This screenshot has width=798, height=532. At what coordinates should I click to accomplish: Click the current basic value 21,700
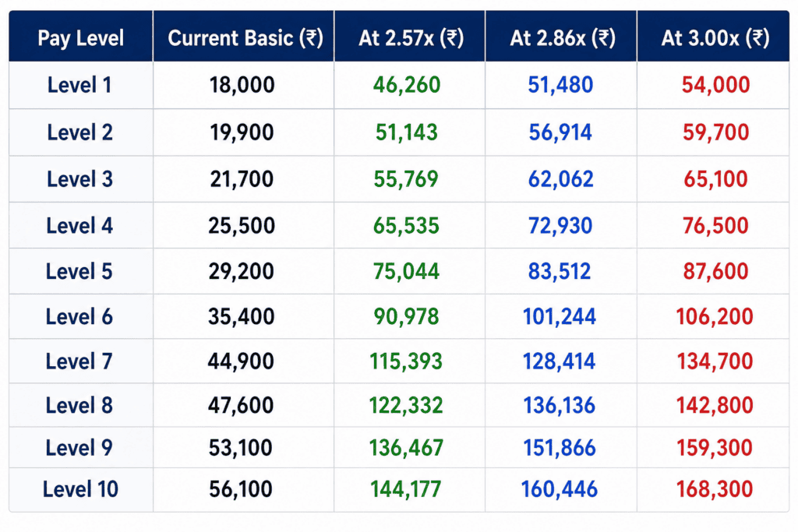(242, 179)
